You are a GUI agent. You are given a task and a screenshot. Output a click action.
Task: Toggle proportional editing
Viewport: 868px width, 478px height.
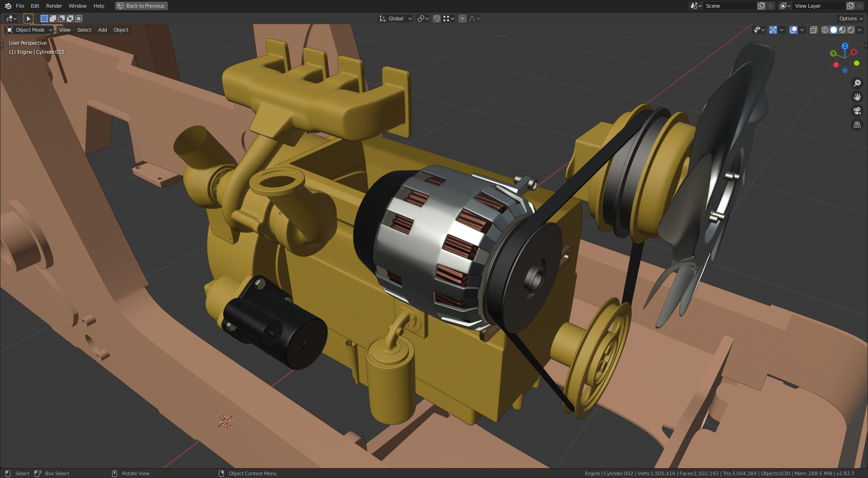[462, 19]
